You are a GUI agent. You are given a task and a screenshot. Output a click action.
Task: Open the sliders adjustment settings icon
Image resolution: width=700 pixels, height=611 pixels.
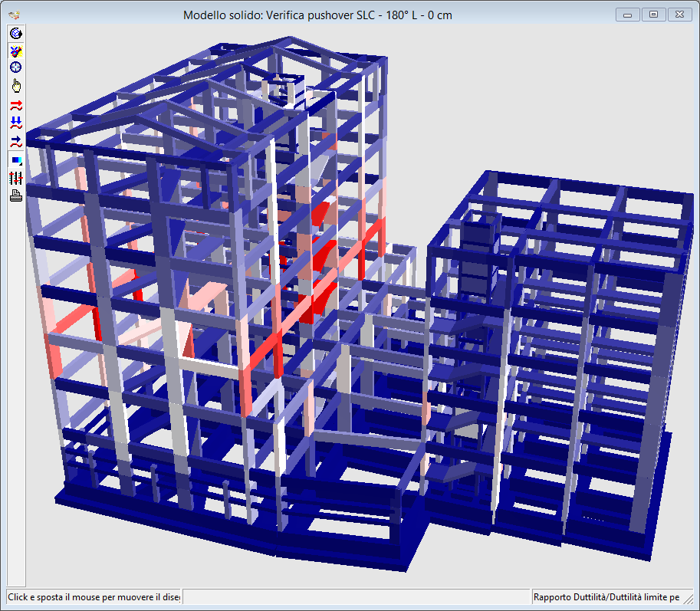pyautogui.click(x=15, y=178)
